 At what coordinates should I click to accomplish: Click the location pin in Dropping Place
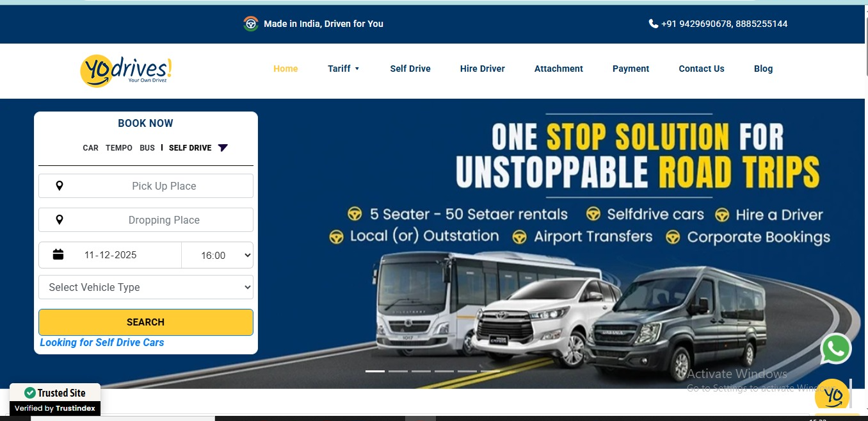[x=60, y=220]
